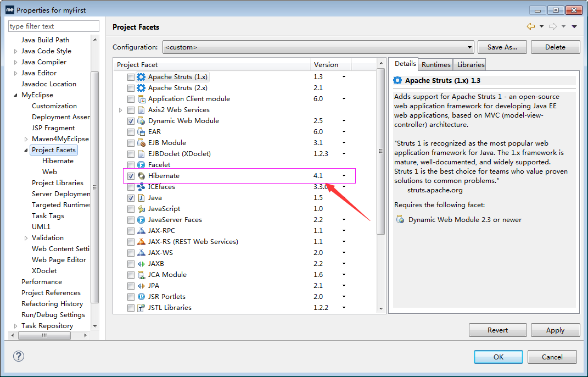This screenshot has width=588, height=377.
Task: Select the Details tab
Action: (405, 64)
